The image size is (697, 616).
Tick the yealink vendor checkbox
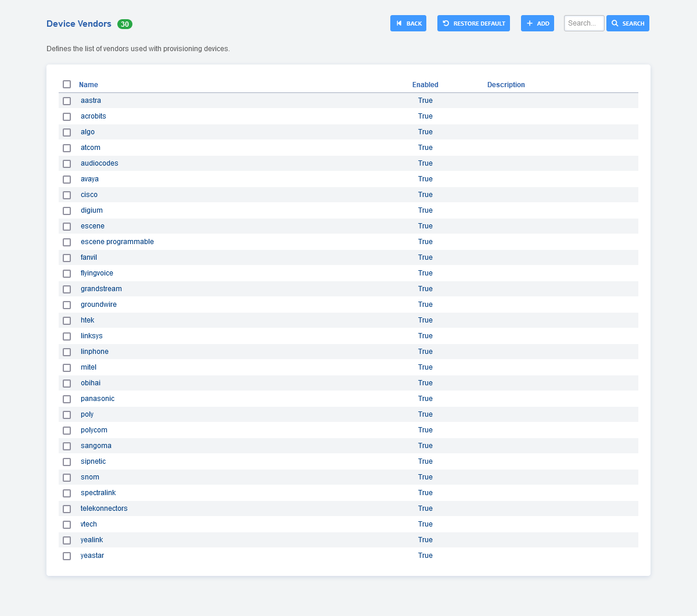click(x=67, y=540)
